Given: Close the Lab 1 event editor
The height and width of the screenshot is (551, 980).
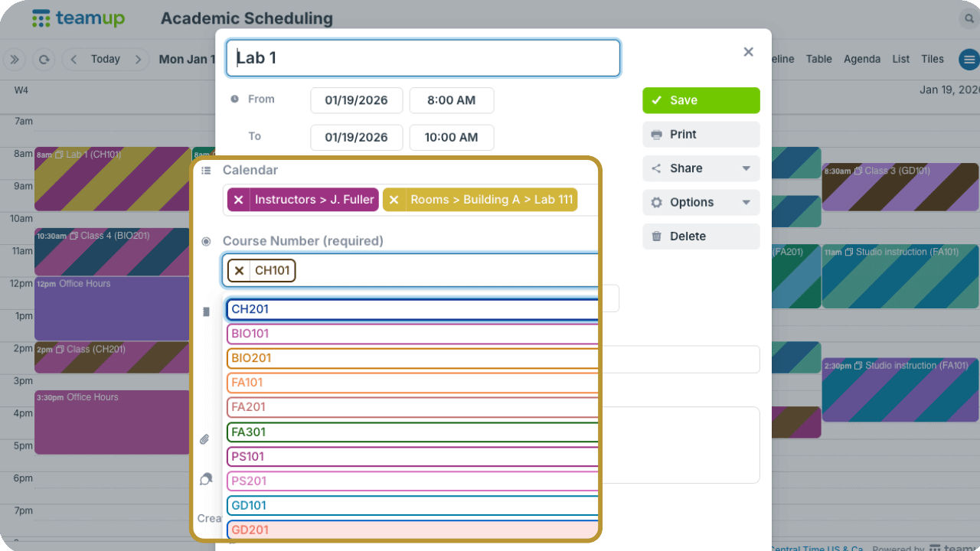Looking at the screenshot, I should [748, 52].
